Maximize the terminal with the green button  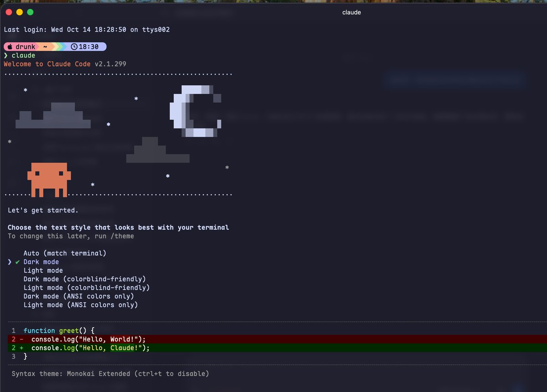31,12
